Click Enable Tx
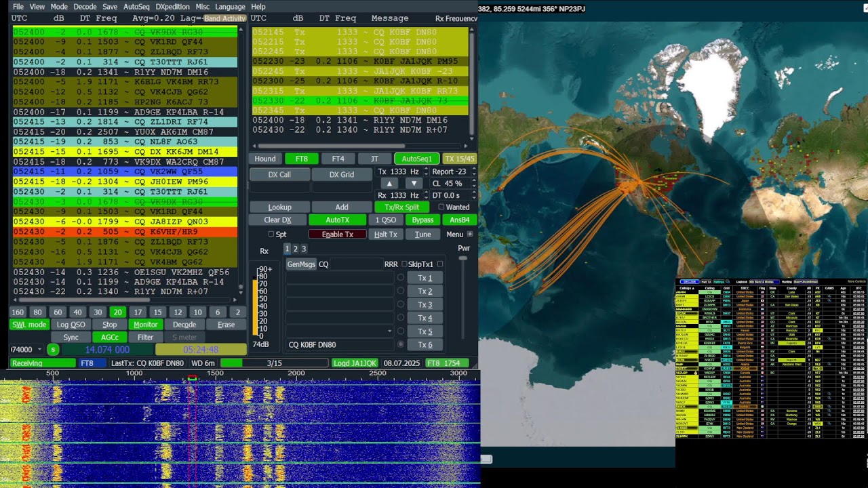The image size is (868, 488). [338, 235]
